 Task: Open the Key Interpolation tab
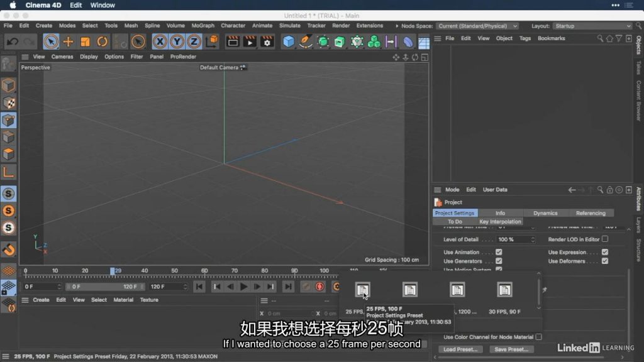point(500,222)
